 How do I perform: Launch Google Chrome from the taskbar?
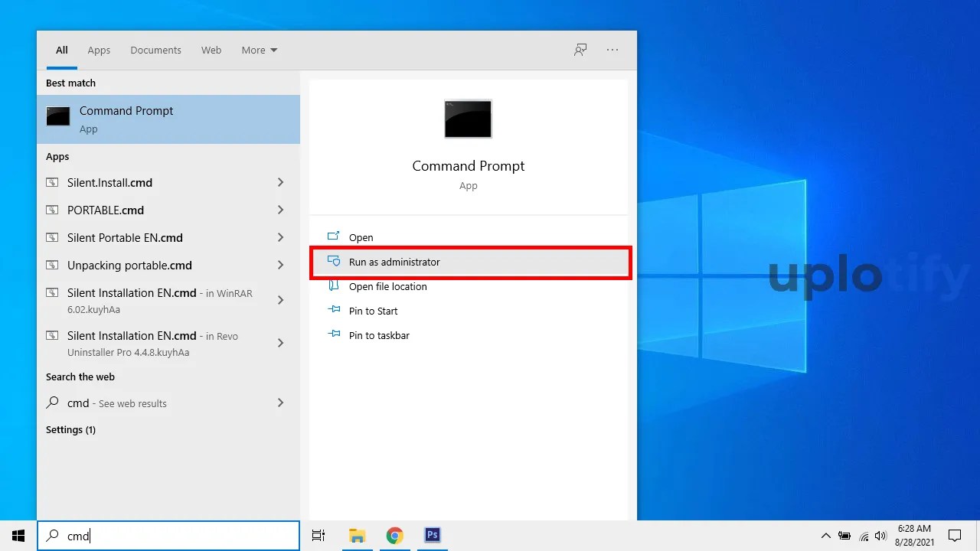[x=394, y=535]
